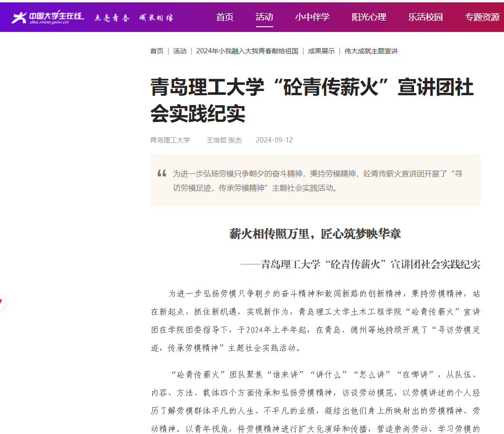Screen dimensions: 504x434
Task: Click the subheading 薪火相传照万里，匠心筑梦映华章
Action: pyautogui.click(x=315, y=234)
